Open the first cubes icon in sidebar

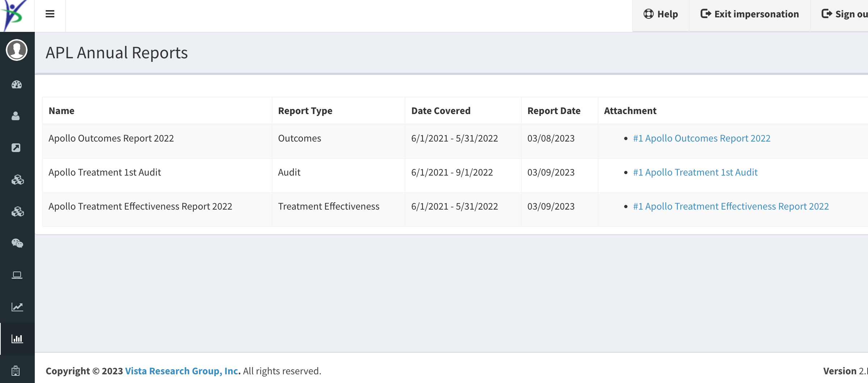click(x=17, y=180)
